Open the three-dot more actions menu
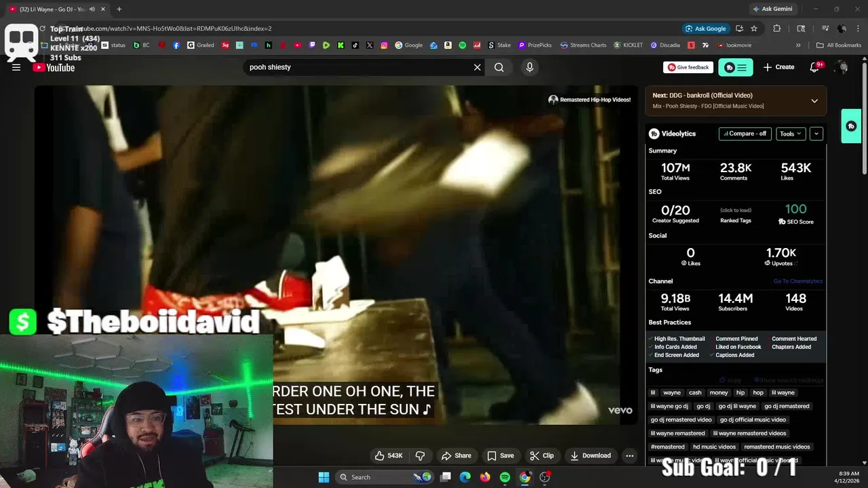 tap(629, 455)
